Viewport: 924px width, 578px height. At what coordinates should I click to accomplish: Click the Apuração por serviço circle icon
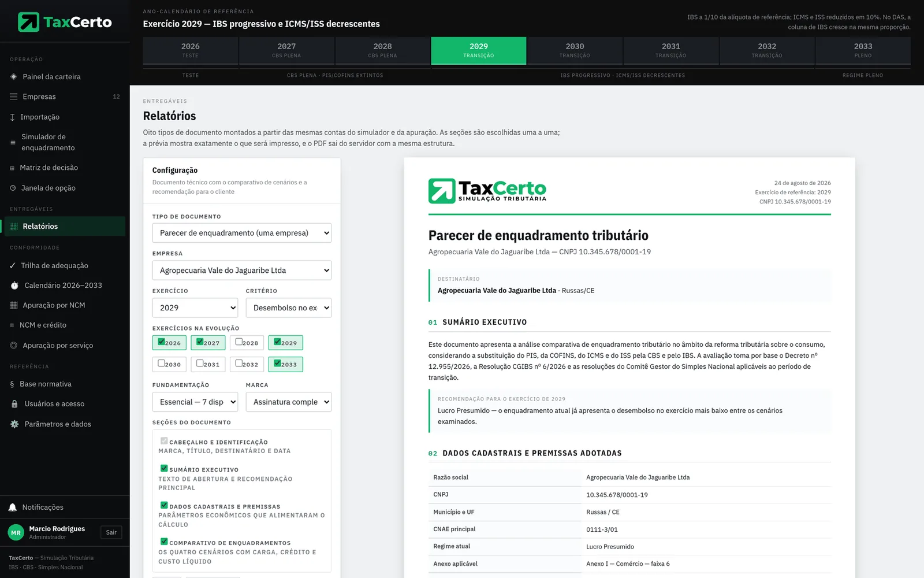14,345
